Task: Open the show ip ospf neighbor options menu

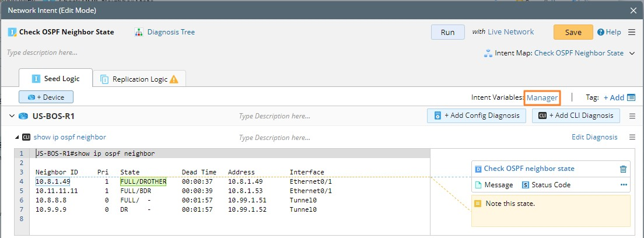Action: [632, 137]
